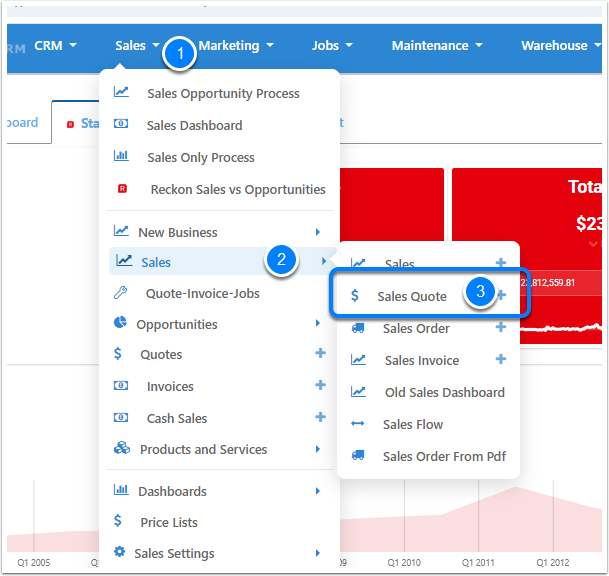The width and height of the screenshot is (609, 576).
Task: Click the dollar icon beside Quotes
Action: [118, 353]
